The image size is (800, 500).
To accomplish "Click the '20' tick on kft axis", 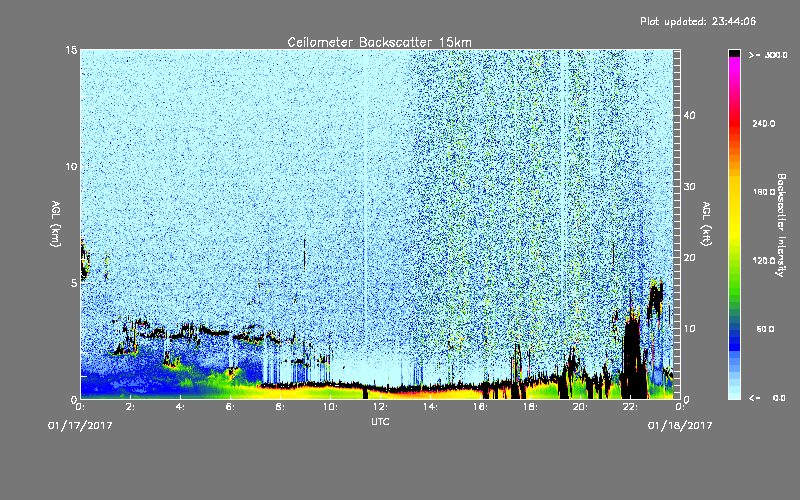I will 689,257.
